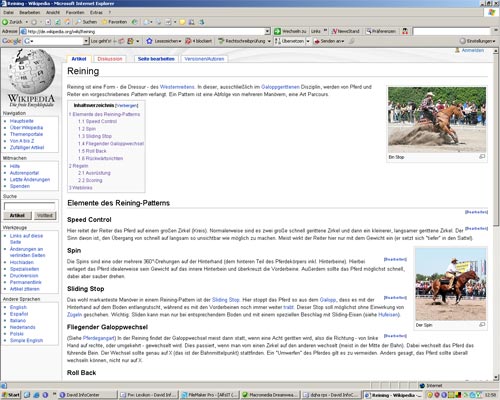Click the Artikel search button
The width and height of the screenshot is (500, 400).
click(x=17, y=216)
